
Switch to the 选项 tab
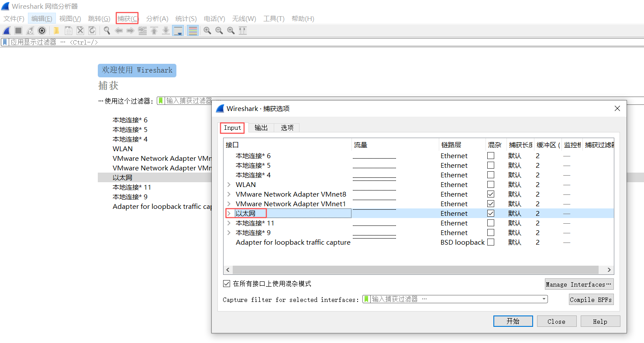(287, 128)
